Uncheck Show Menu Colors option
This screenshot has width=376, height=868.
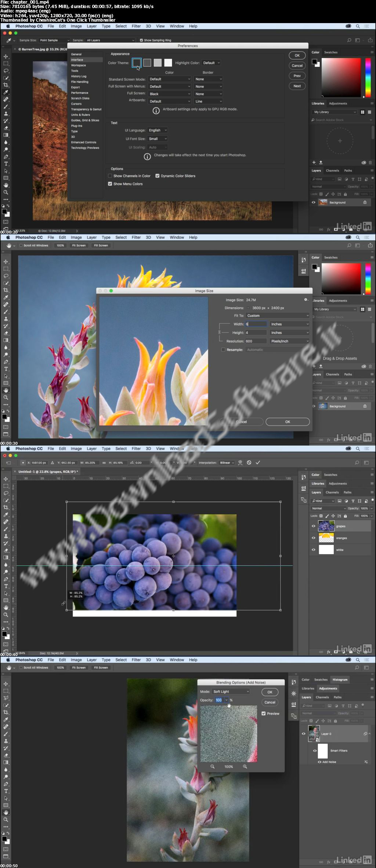click(x=110, y=184)
